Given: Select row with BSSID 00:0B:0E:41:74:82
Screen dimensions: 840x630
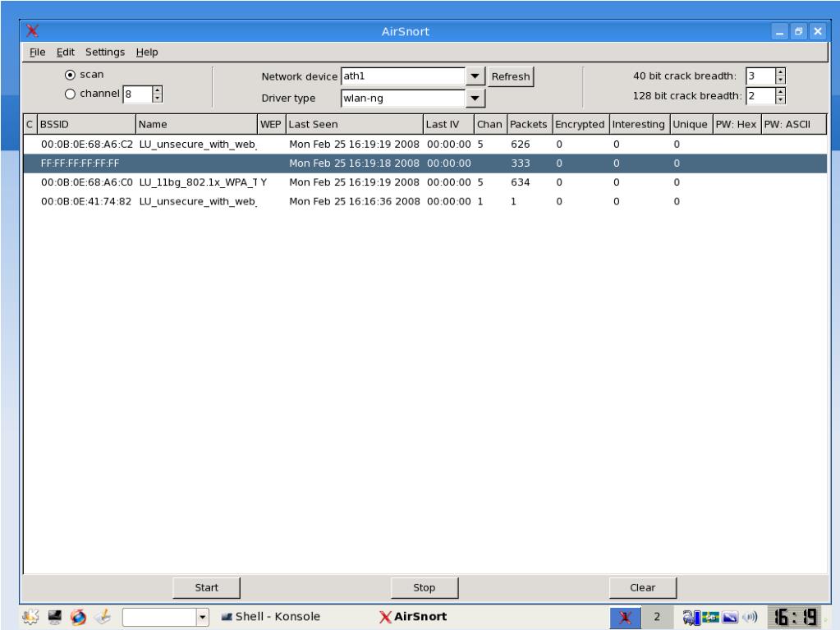Looking at the screenshot, I should coord(425,201).
